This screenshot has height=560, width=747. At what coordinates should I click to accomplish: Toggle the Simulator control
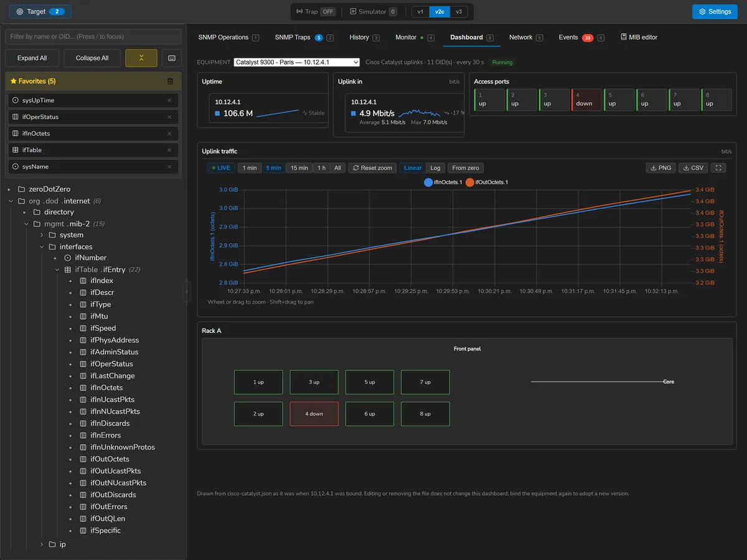pos(374,12)
